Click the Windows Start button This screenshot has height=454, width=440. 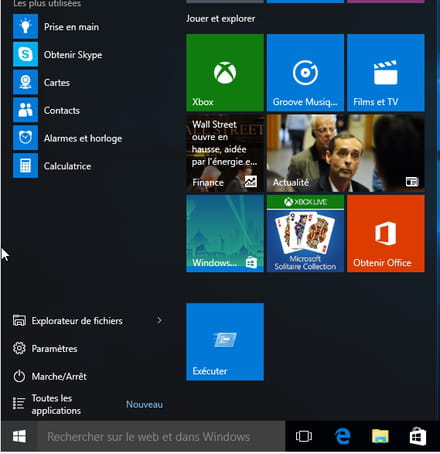click(x=19, y=436)
